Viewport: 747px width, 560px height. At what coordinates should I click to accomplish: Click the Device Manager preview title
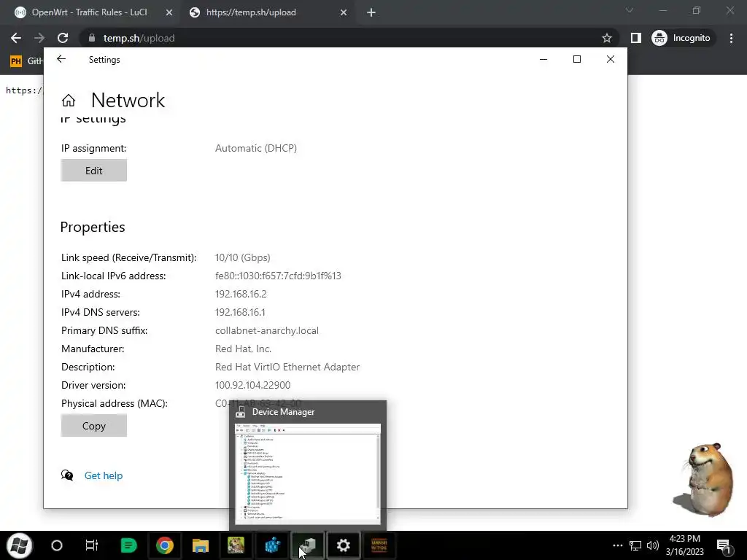click(283, 412)
